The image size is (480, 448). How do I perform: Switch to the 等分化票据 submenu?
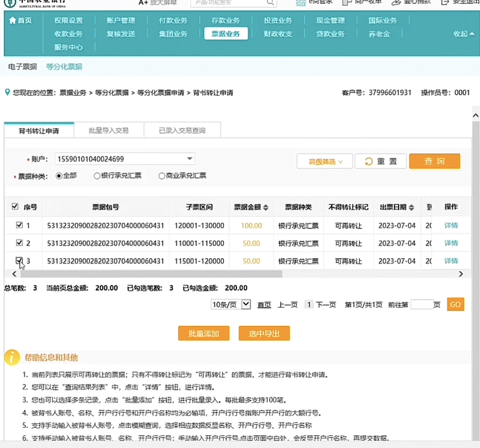click(64, 66)
